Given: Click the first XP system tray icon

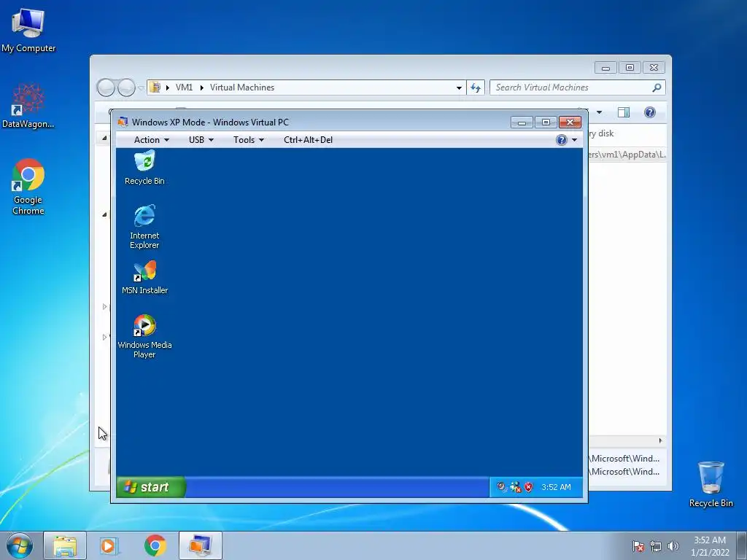Looking at the screenshot, I should coord(501,486).
